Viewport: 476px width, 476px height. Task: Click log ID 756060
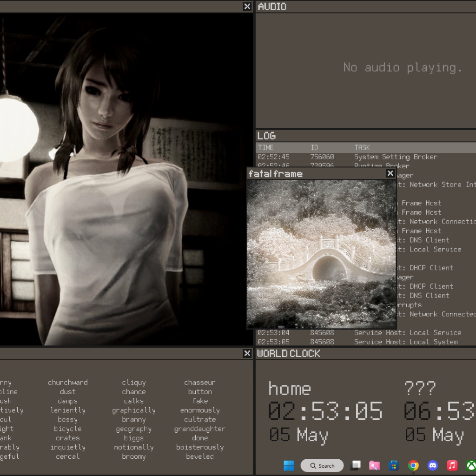(322, 157)
